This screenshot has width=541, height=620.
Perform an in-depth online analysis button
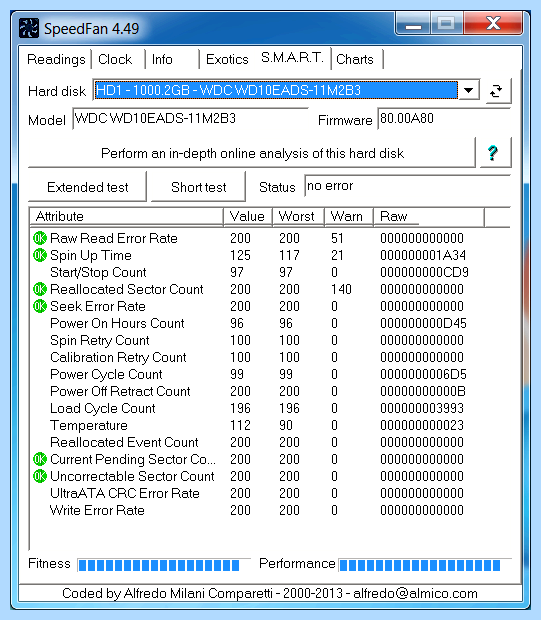coord(252,153)
